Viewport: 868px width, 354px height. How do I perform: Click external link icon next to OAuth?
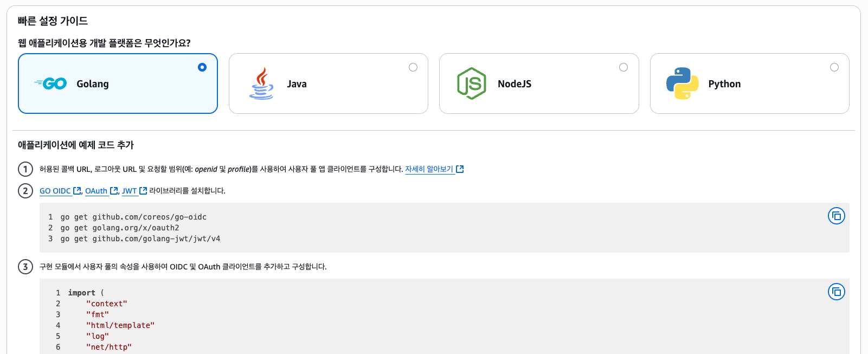click(114, 191)
